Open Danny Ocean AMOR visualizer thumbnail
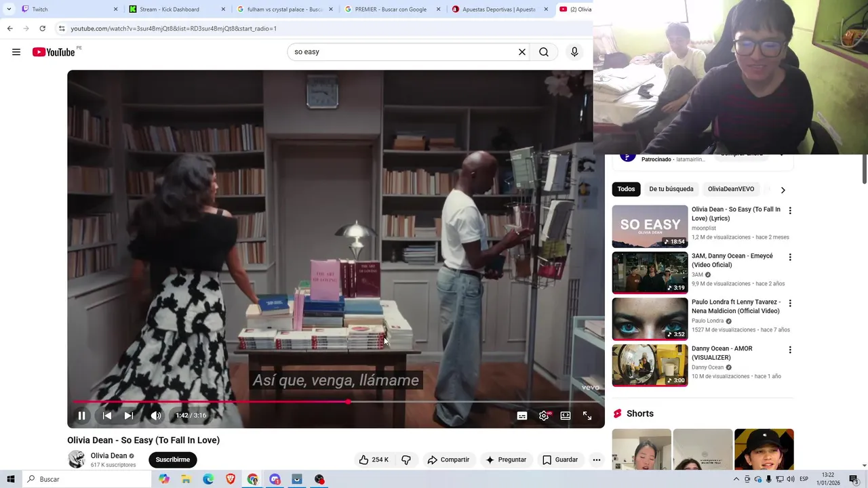 pyautogui.click(x=650, y=366)
